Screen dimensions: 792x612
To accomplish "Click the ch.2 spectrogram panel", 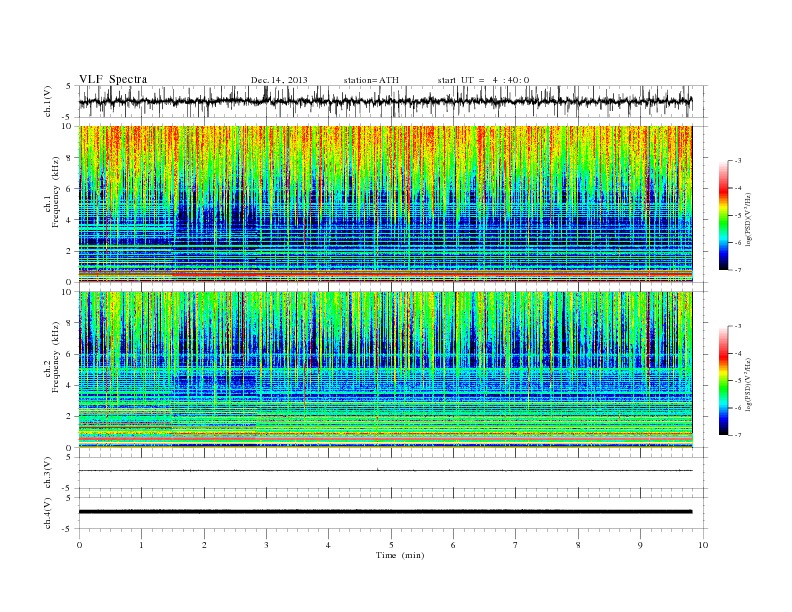I will (385, 370).
